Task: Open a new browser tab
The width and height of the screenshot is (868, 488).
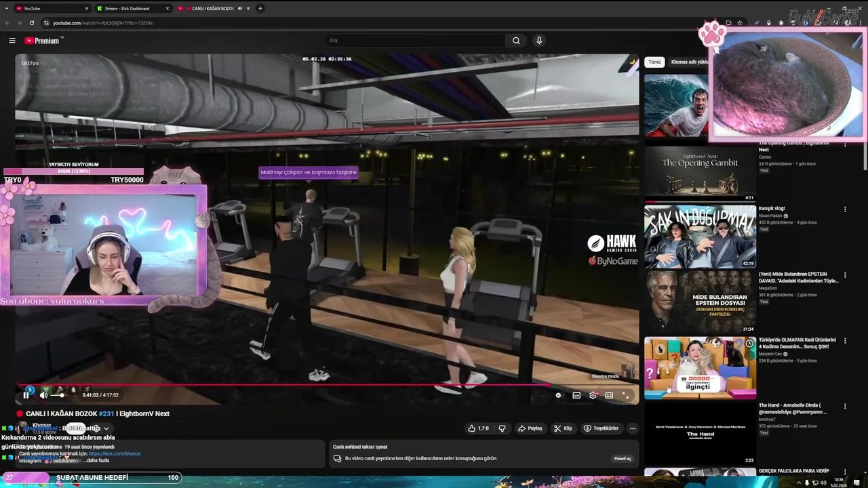Action: coord(260,8)
